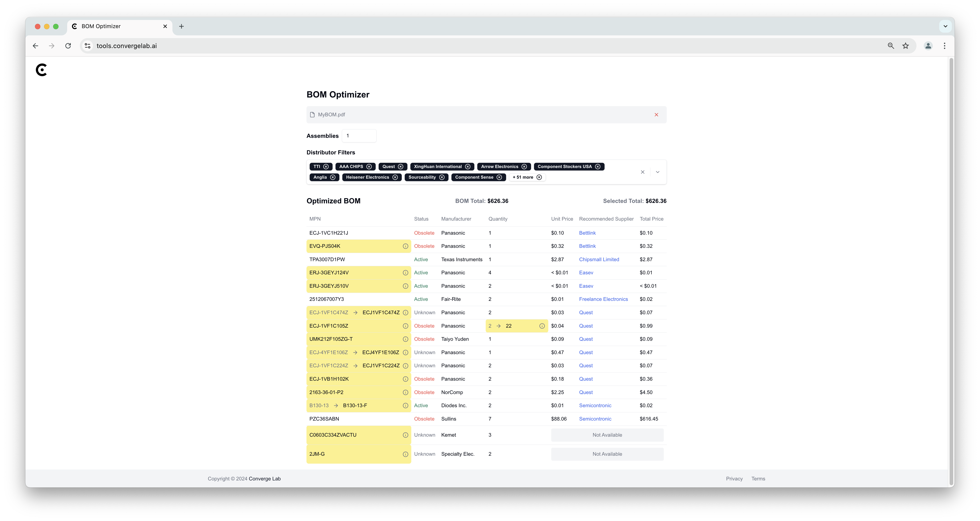Image resolution: width=980 pixels, height=521 pixels.
Task: Open info icon for ECJ4YF1E106Z
Action: pos(406,353)
